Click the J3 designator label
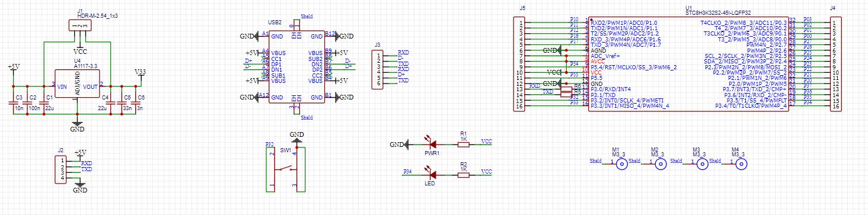 tap(378, 45)
